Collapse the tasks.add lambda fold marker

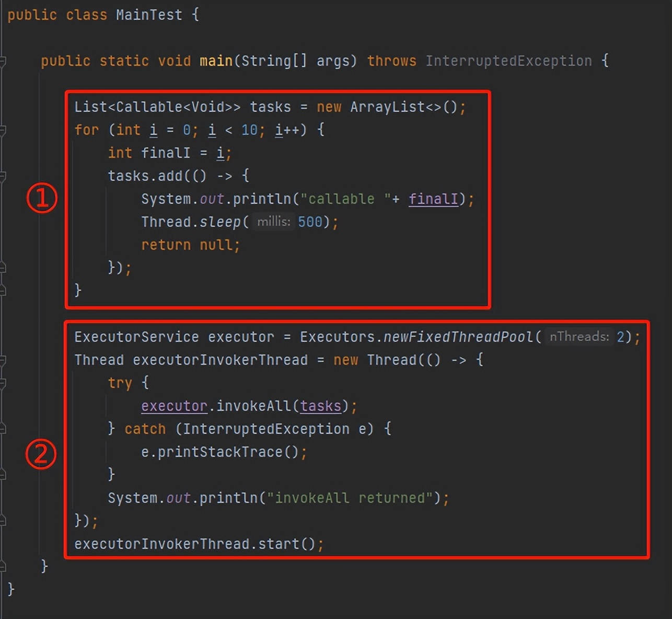[x=2, y=176]
